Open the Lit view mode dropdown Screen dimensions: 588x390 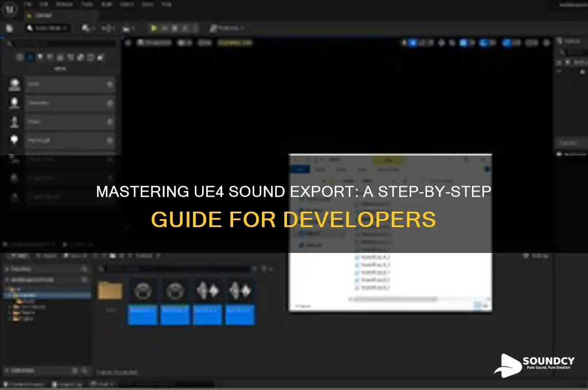tap(184, 42)
